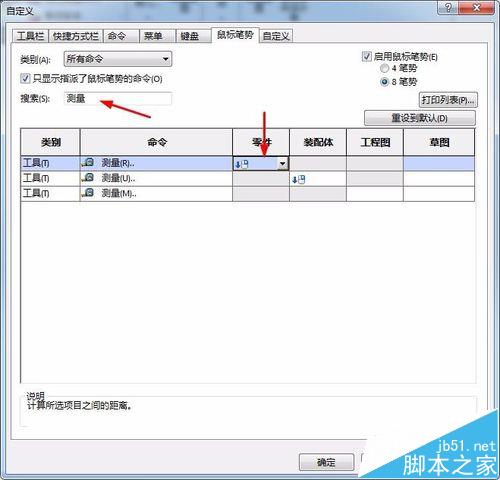
Task: Click the measure icon in 测量(M) row
Action: (88, 193)
